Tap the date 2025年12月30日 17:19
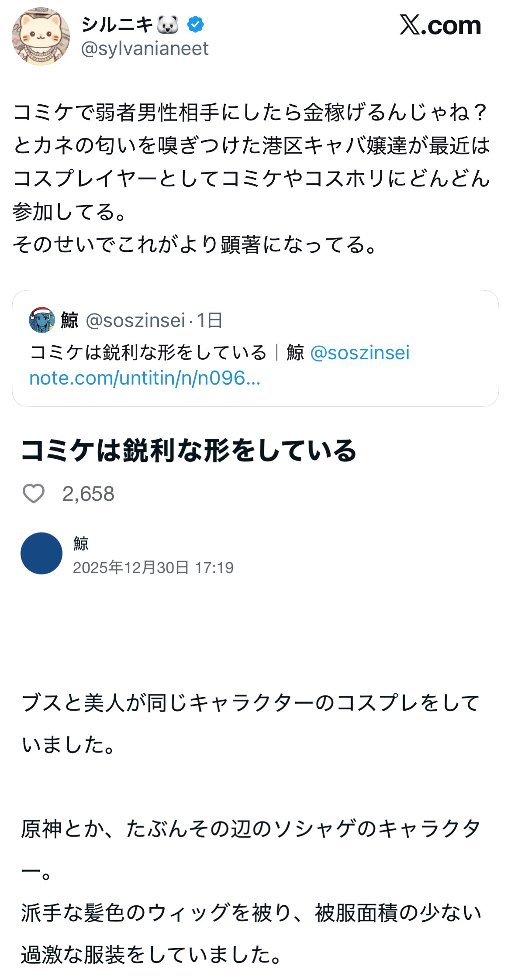 (x=153, y=567)
